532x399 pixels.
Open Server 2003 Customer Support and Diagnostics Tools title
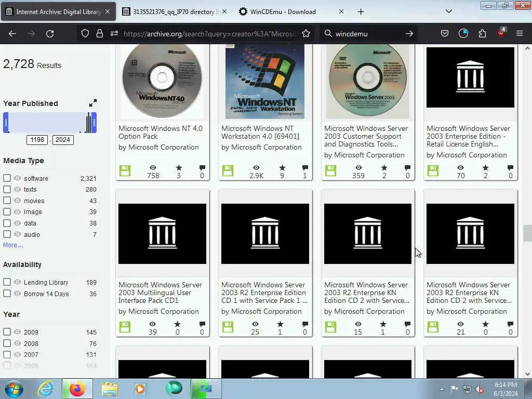coord(366,136)
